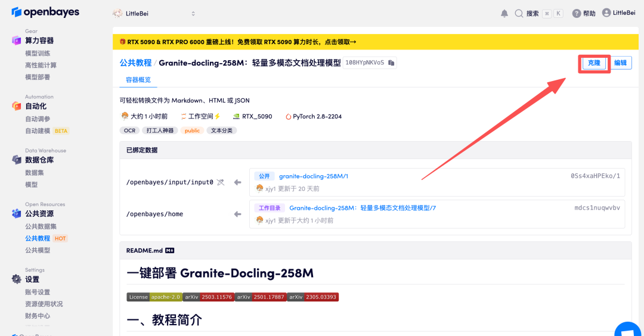Click the 算力容器 gear icon
The height and width of the screenshot is (336, 644).
pos(17,40)
